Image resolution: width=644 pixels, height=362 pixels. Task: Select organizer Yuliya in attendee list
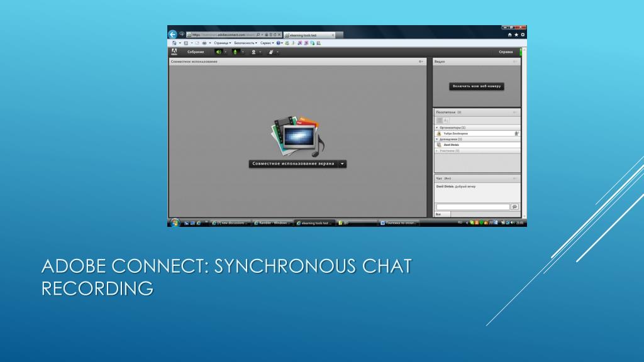coord(477,133)
